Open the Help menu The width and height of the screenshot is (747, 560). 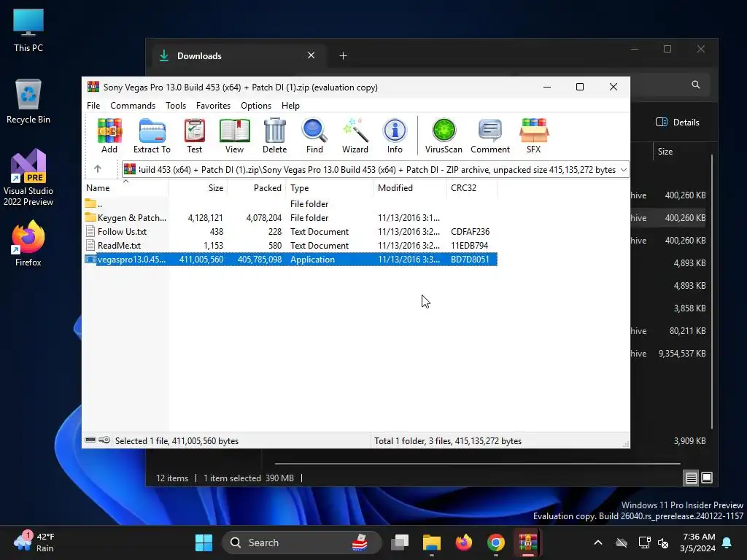click(290, 106)
